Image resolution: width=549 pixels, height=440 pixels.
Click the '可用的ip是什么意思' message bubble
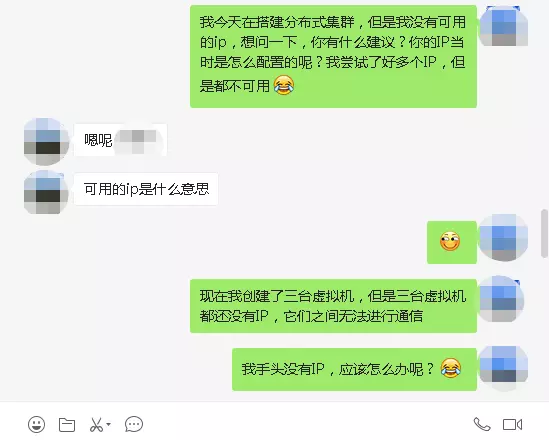146,189
